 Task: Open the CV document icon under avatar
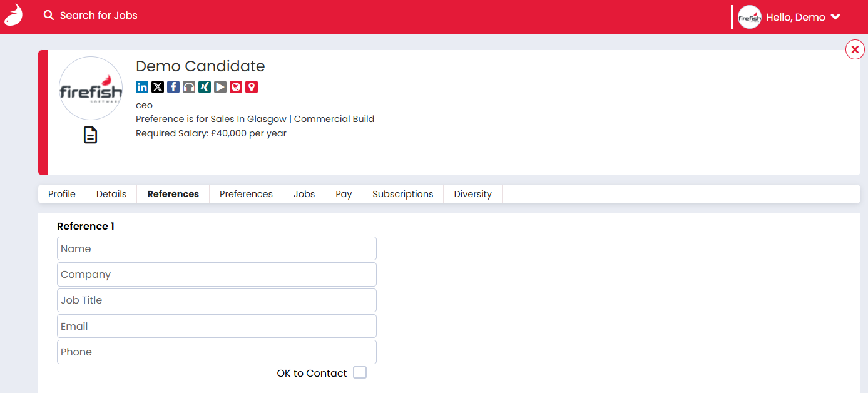coord(91,135)
